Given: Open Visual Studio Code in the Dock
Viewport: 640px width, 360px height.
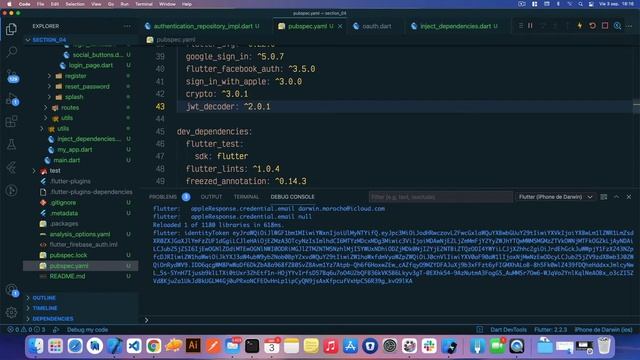Looking at the screenshot, I should click(134, 346).
